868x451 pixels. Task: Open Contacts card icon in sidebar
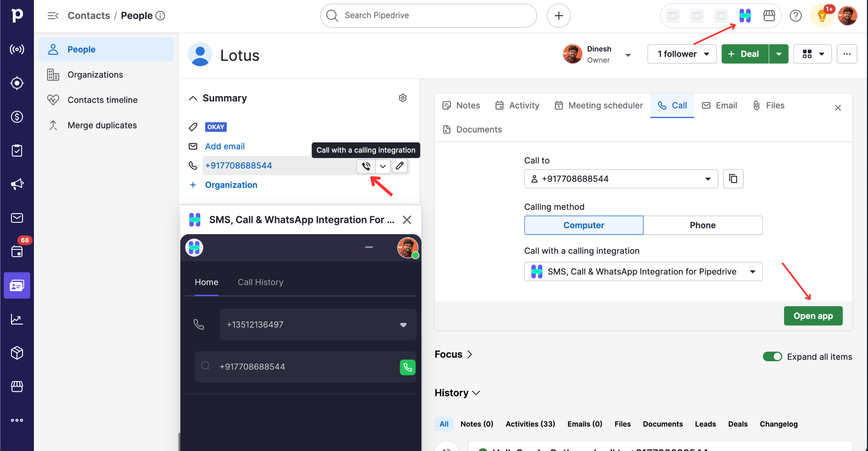pos(17,285)
